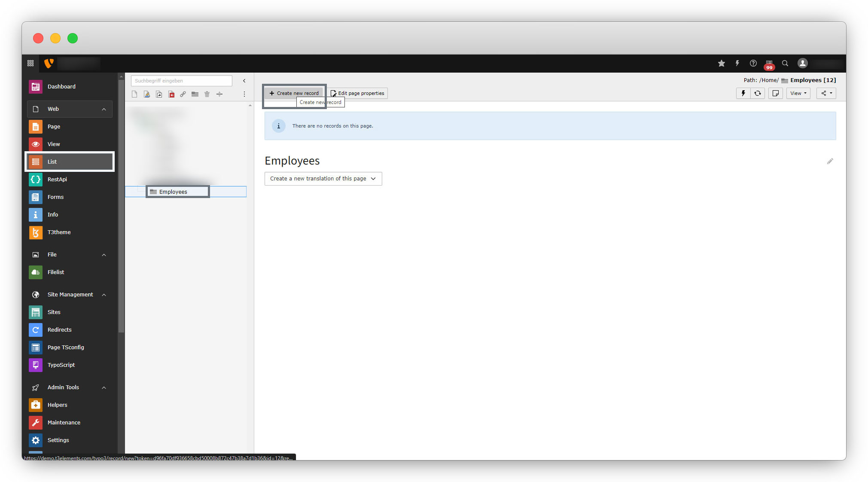
Task: Select Employees folder in page tree
Action: pyautogui.click(x=173, y=192)
